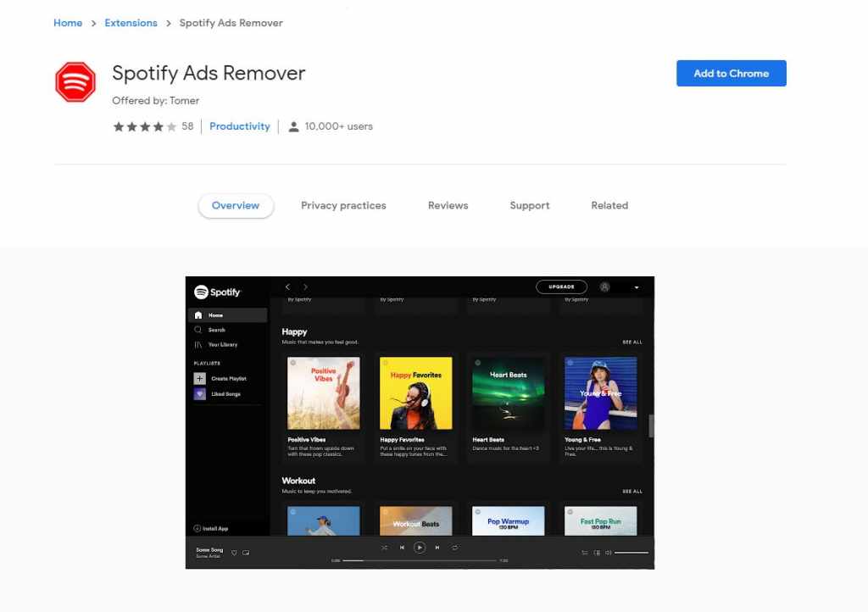The height and width of the screenshot is (612, 868).
Task: Open the Workout Beats playlist cover
Action: pyautogui.click(x=415, y=520)
